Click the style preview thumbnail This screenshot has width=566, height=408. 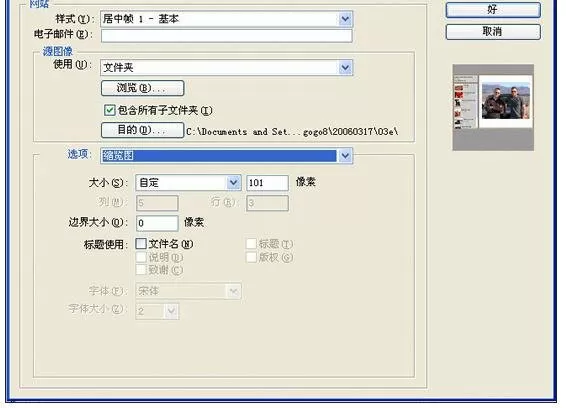tap(493, 107)
